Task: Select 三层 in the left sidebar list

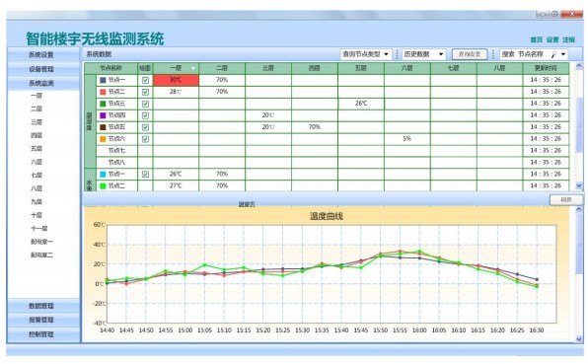Action: (37, 122)
